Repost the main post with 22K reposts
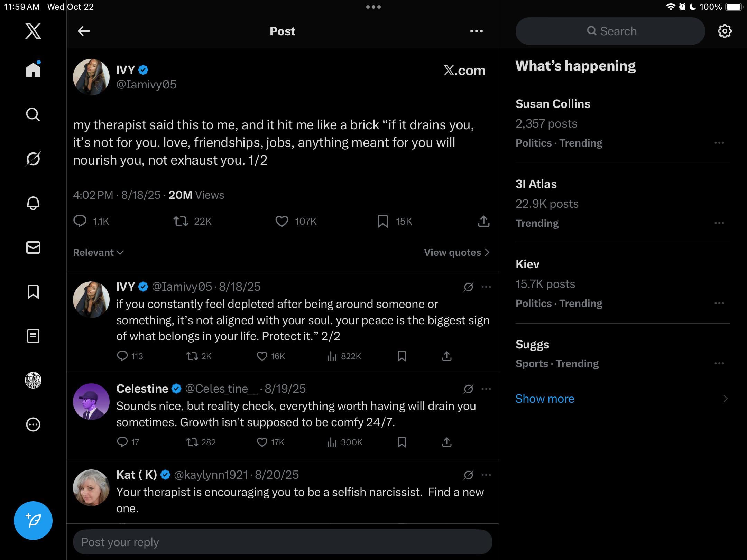Viewport: 747px width, 560px height. pyautogui.click(x=181, y=221)
